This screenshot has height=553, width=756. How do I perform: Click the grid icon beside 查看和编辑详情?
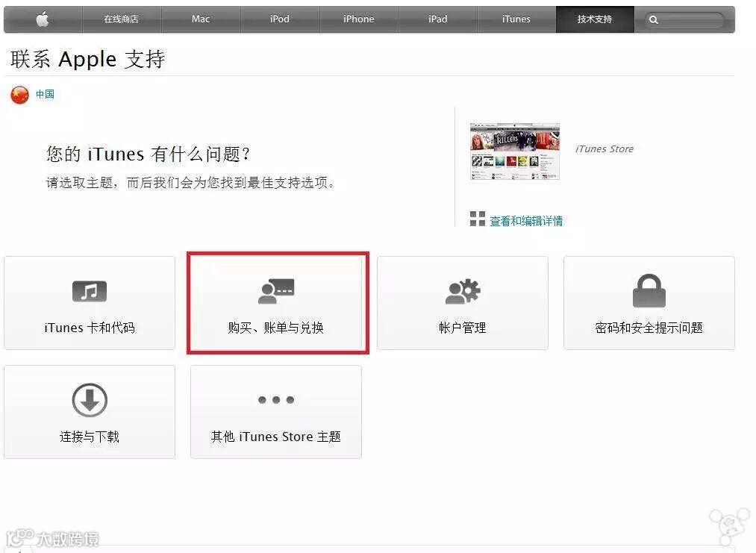click(478, 219)
